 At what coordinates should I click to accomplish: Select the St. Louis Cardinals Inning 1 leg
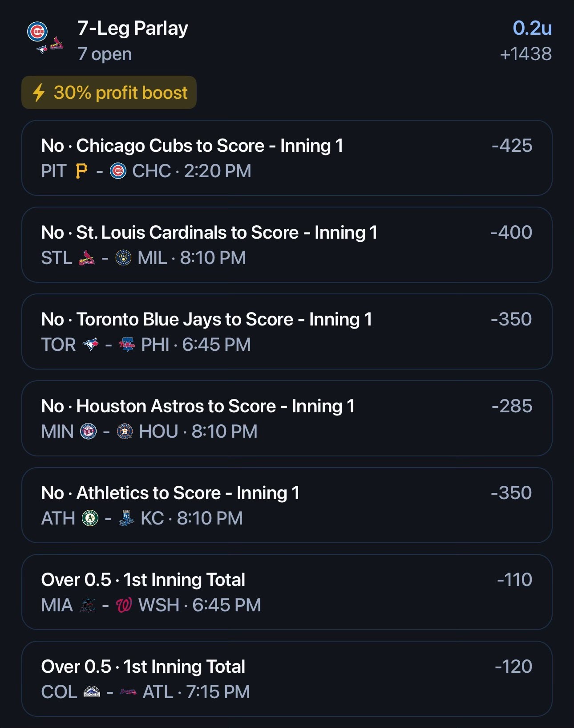(287, 244)
